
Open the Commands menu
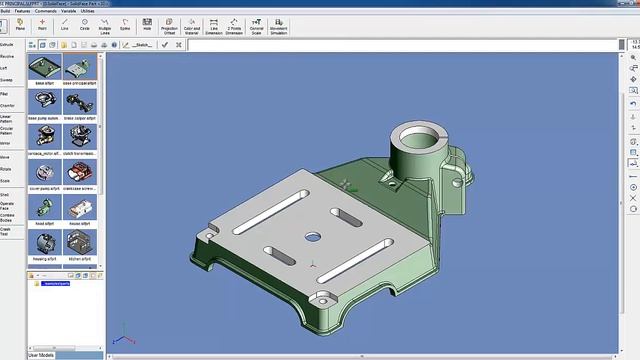[46, 11]
